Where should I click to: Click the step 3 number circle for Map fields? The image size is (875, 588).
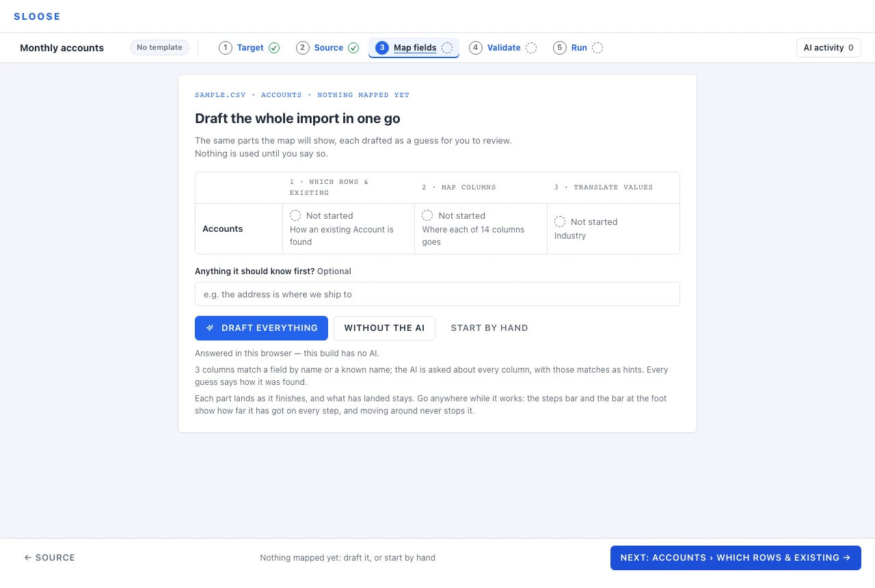click(x=382, y=48)
